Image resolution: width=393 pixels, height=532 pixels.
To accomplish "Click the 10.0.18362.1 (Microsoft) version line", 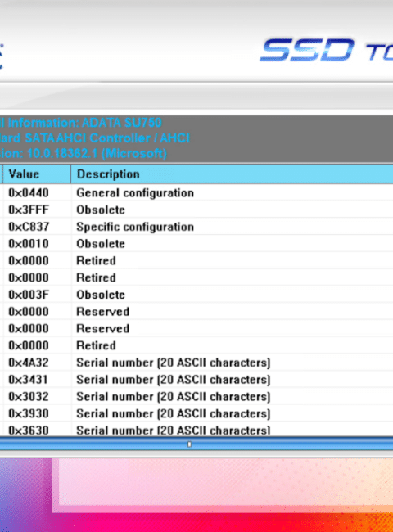I will (x=84, y=153).
